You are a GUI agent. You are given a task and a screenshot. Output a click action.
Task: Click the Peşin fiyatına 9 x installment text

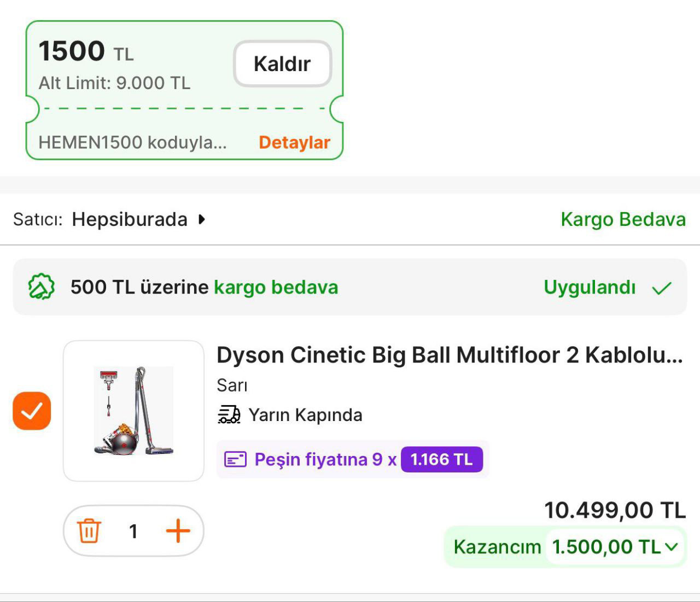point(325,459)
